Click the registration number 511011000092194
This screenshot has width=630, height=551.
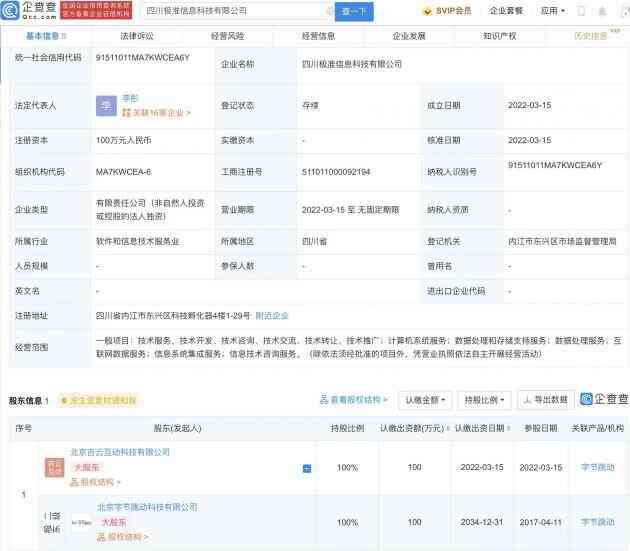(336, 172)
